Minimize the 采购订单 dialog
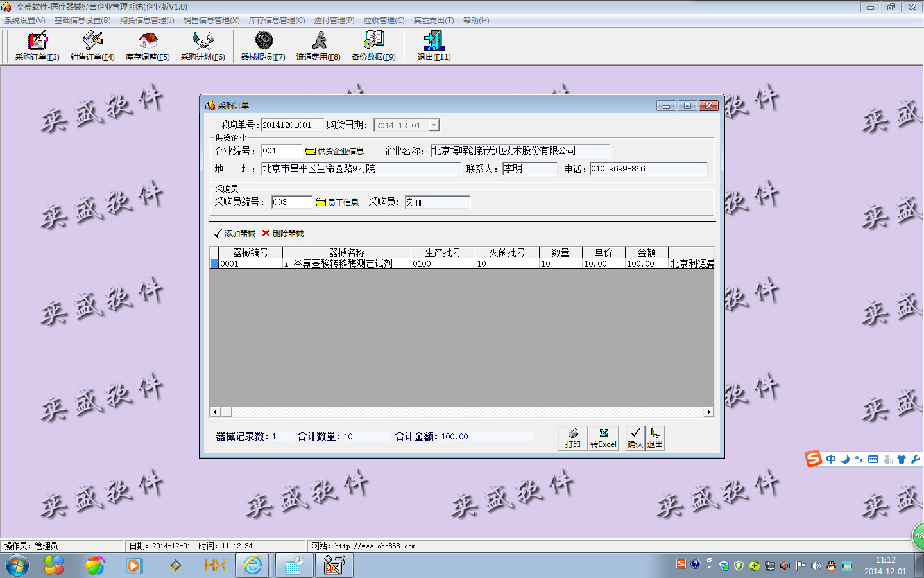Screen dimensions: 924x578 click(x=666, y=106)
